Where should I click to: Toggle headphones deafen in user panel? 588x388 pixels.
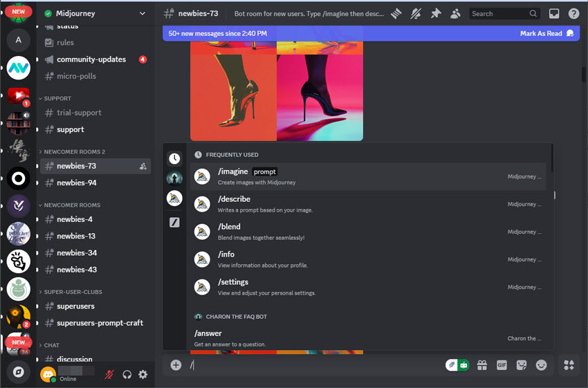(x=127, y=374)
